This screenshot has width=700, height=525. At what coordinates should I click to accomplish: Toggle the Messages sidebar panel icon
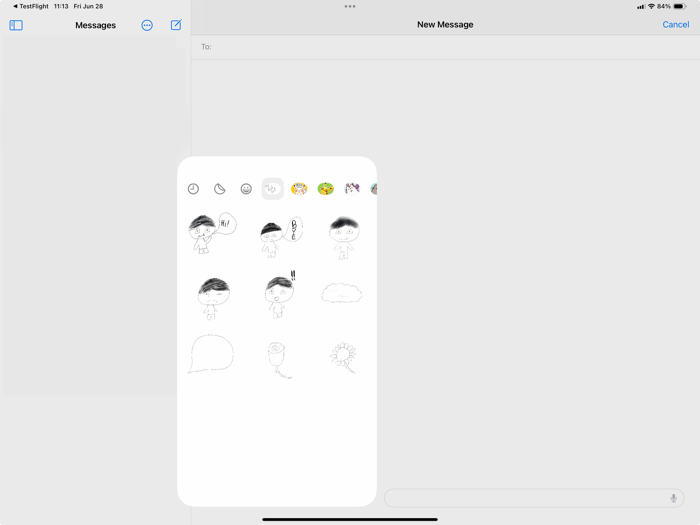pos(16,25)
